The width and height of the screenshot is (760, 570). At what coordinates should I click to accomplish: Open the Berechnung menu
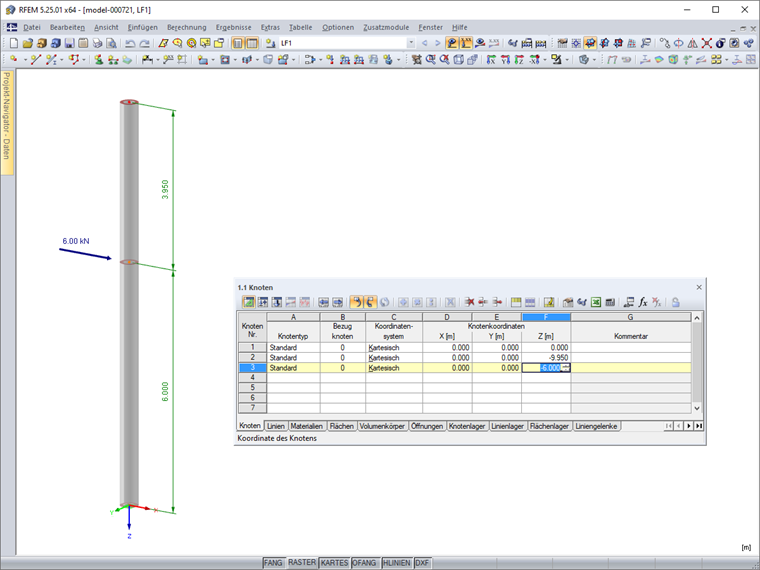pos(187,28)
